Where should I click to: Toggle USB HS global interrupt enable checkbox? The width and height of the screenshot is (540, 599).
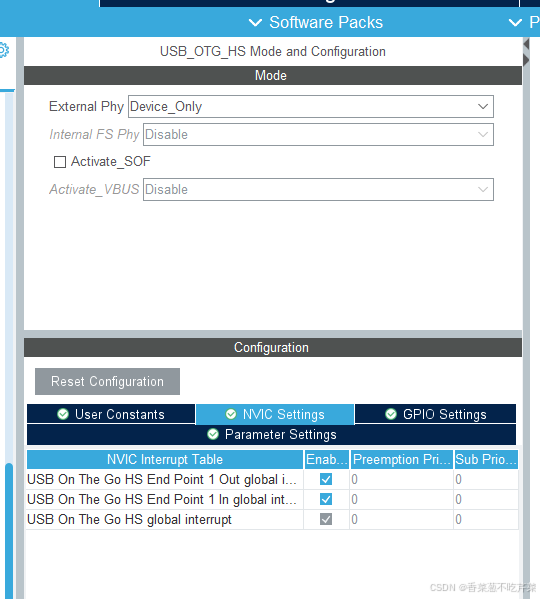click(x=326, y=519)
